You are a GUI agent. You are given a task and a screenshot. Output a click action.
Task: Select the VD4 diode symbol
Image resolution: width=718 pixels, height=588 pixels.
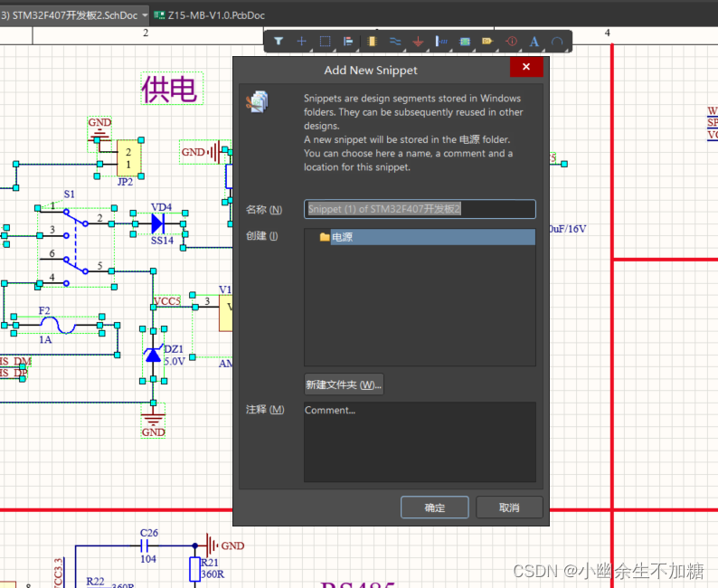(158, 224)
